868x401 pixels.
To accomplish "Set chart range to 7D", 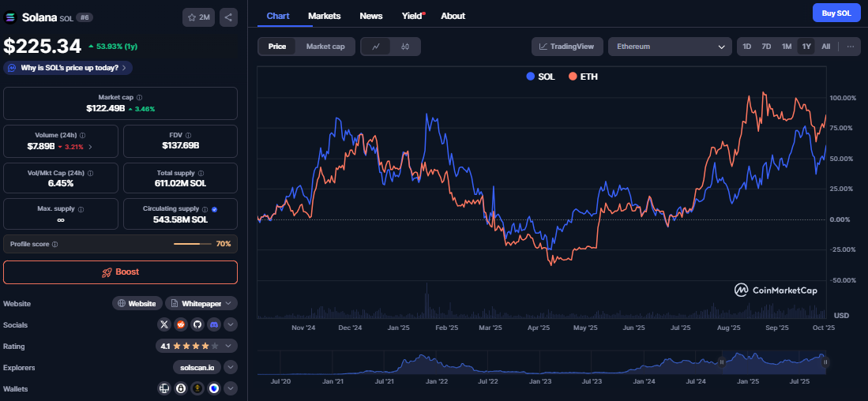I will click(x=766, y=47).
